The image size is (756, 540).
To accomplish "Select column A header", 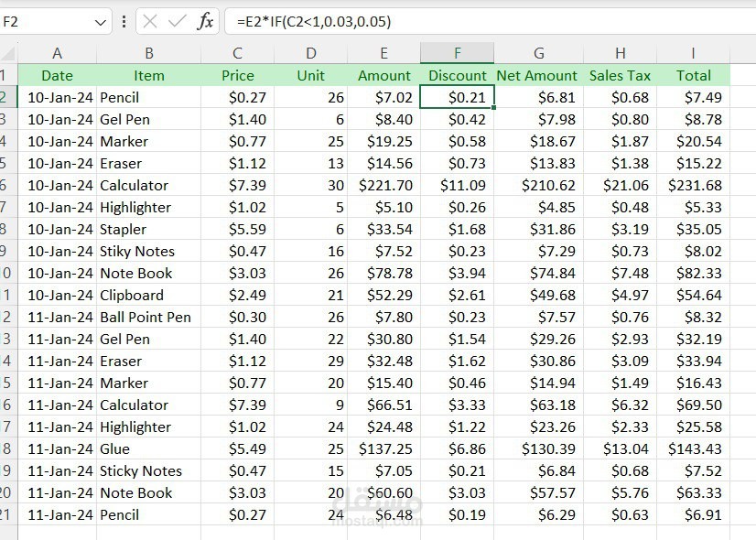I will pyautogui.click(x=58, y=53).
